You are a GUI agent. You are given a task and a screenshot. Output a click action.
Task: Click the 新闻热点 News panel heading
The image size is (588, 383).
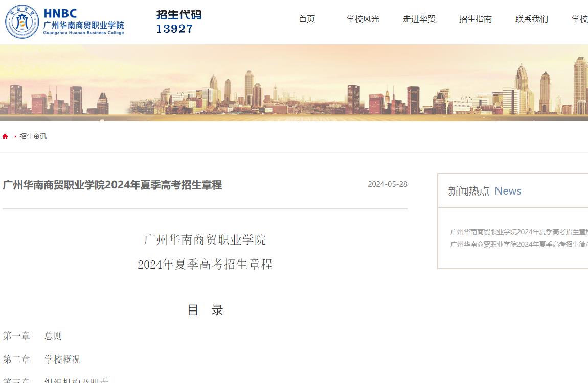tap(485, 191)
